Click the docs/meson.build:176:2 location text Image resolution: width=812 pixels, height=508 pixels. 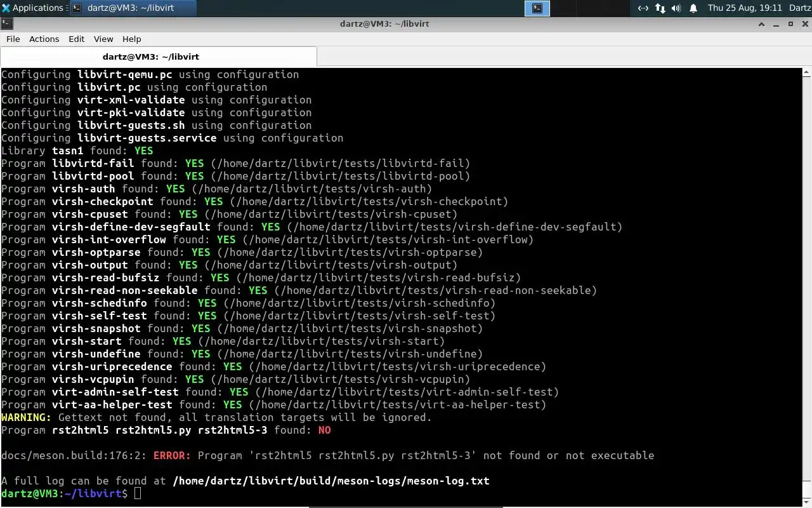tap(74, 455)
